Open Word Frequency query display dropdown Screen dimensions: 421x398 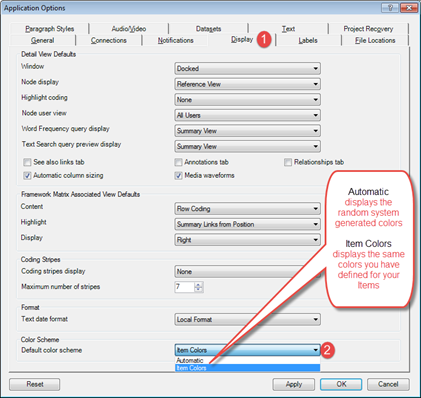tap(247, 131)
